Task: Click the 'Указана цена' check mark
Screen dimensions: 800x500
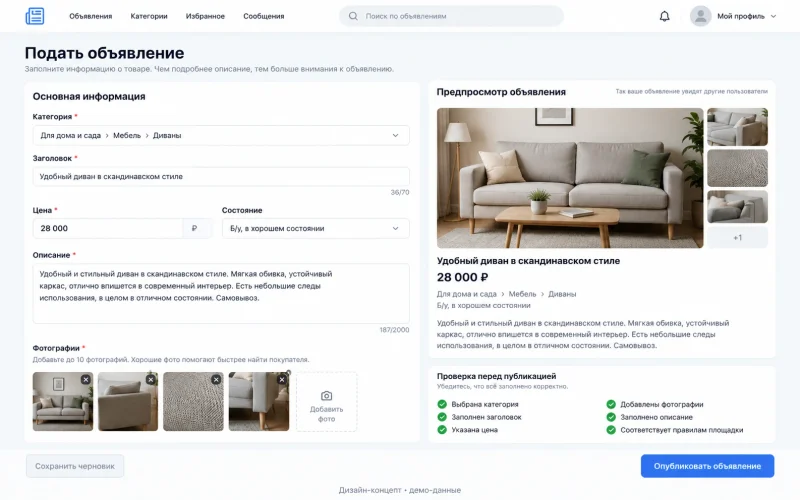Action: tap(442, 430)
